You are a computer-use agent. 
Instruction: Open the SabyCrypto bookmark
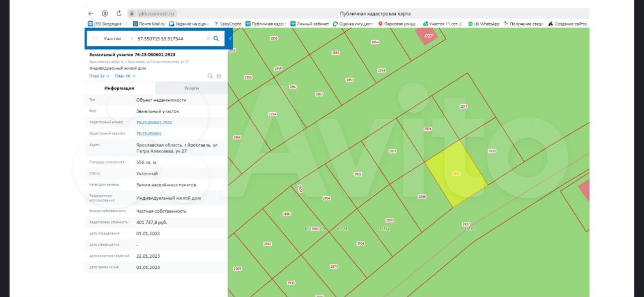[x=228, y=24]
